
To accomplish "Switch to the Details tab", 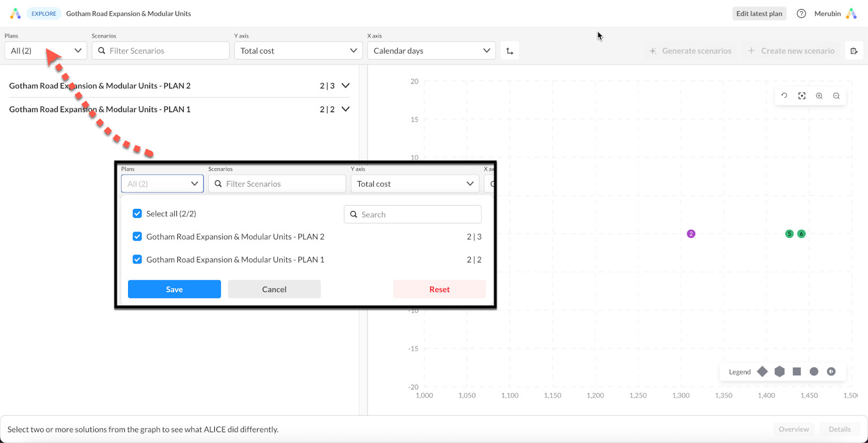I will point(839,429).
